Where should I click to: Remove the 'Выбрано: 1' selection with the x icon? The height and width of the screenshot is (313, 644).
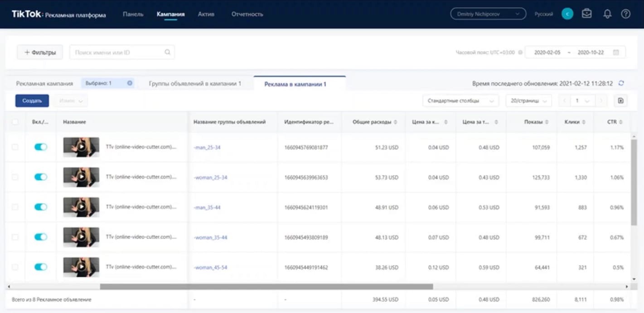[130, 83]
